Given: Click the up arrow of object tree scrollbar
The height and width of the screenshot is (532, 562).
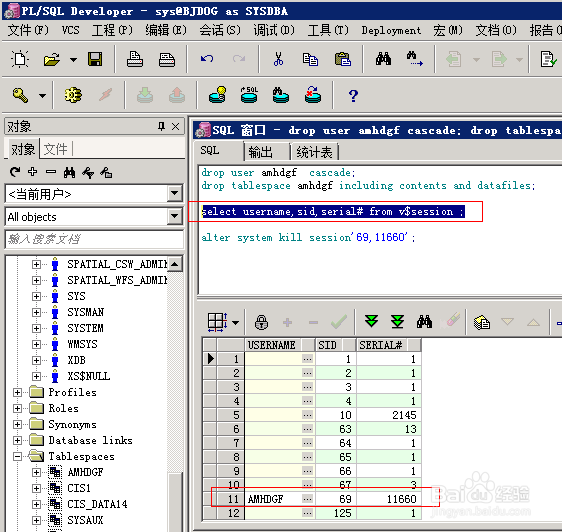Looking at the screenshot, I should pyautogui.click(x=175, y=265).
